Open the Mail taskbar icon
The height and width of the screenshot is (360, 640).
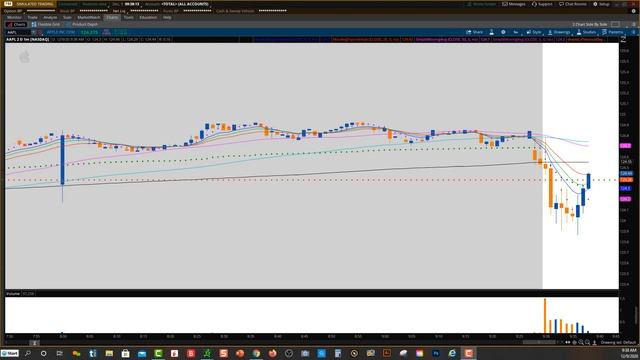[x=142, y=353]
